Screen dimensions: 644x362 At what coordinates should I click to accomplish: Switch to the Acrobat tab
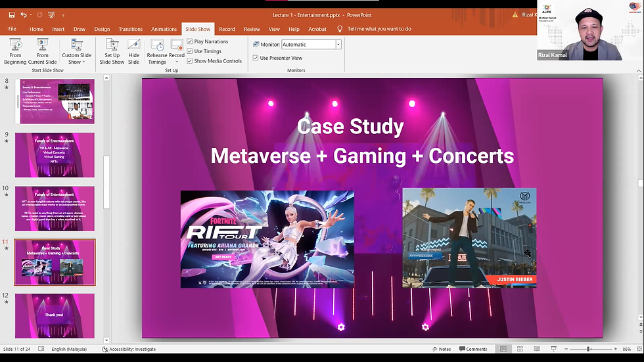(x=317, y=29)
